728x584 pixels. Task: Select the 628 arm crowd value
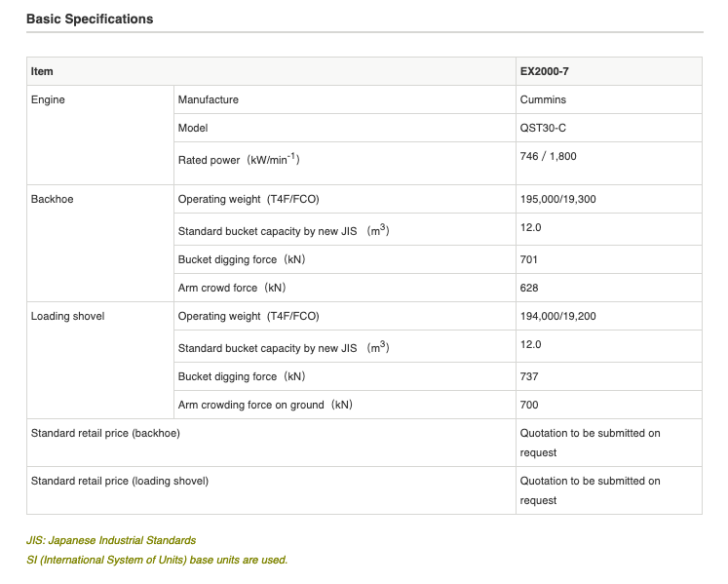[x=529, y=288]
